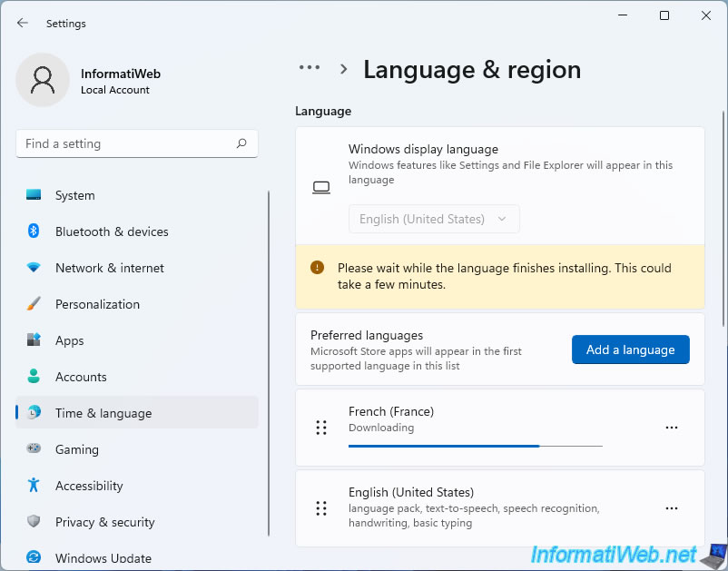Select Accounts in the sidebar
Viewport: 728px width, 571px height.
tap(81, 377)
